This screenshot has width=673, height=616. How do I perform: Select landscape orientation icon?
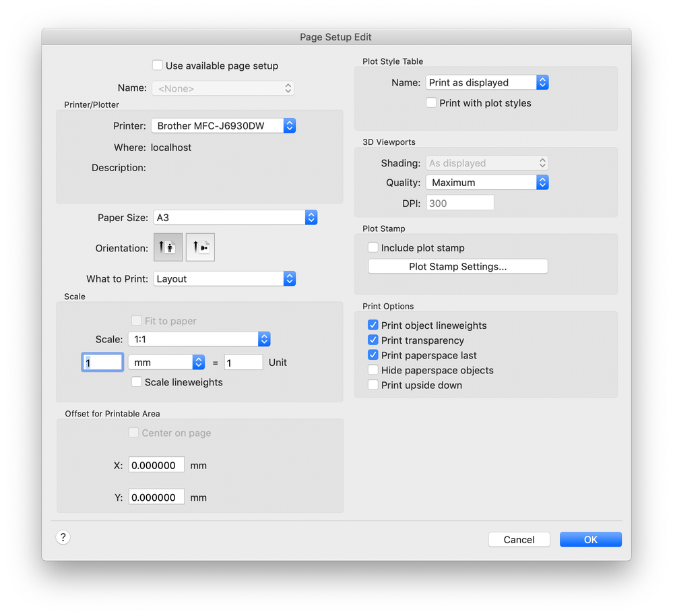[x=200, y=247]
